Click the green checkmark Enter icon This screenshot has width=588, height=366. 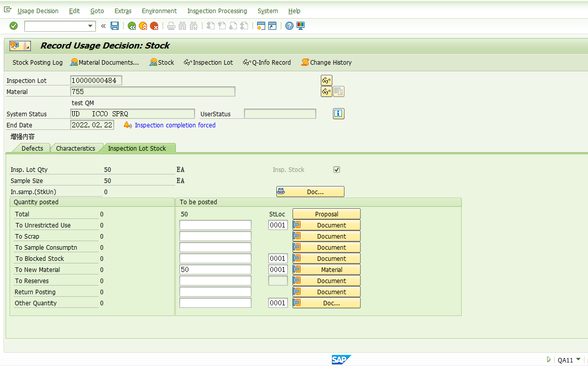[14, 26]
